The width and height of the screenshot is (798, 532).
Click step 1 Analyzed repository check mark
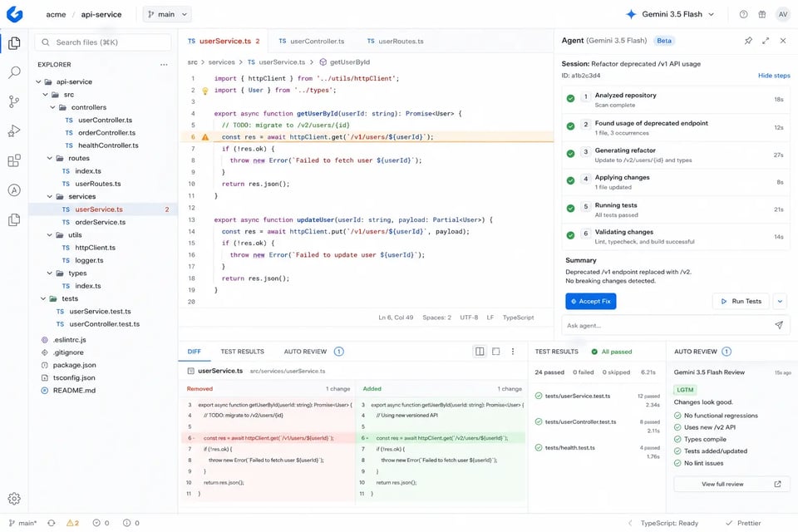(x=570, y=98)
